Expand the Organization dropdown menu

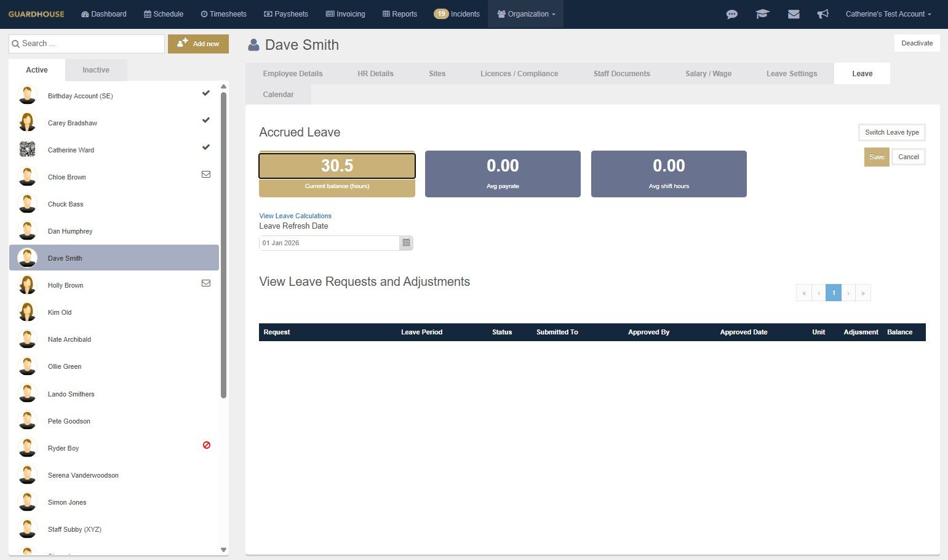pyautogui.click(x=526, y=14)
